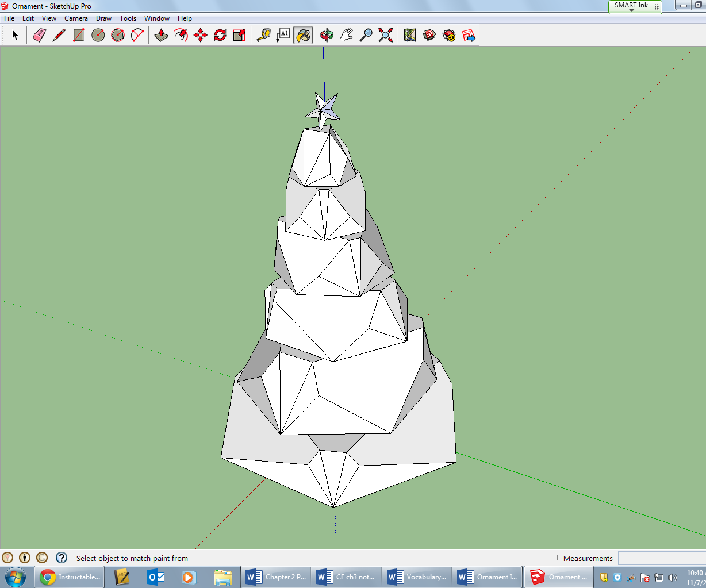
Task: Open the Camera menu
Action: tap(76, 18)
